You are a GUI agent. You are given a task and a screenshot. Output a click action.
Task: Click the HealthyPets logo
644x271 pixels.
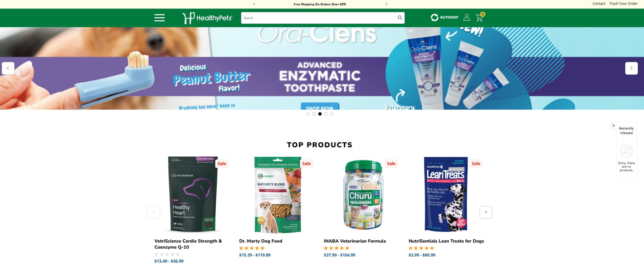coord(207,18)
